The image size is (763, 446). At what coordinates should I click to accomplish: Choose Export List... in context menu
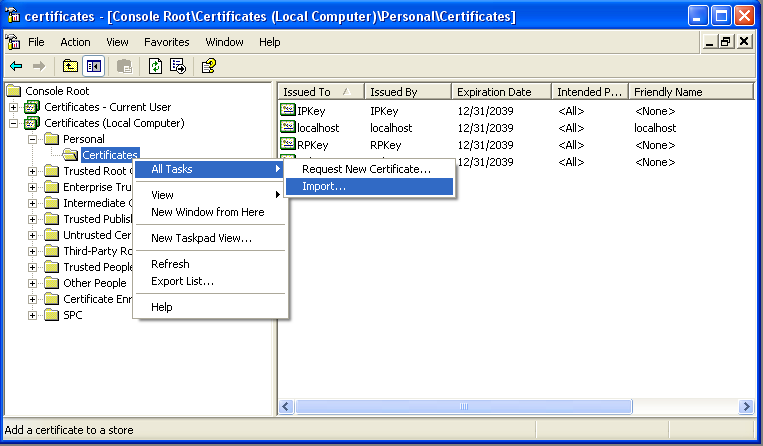pos(182,281)
